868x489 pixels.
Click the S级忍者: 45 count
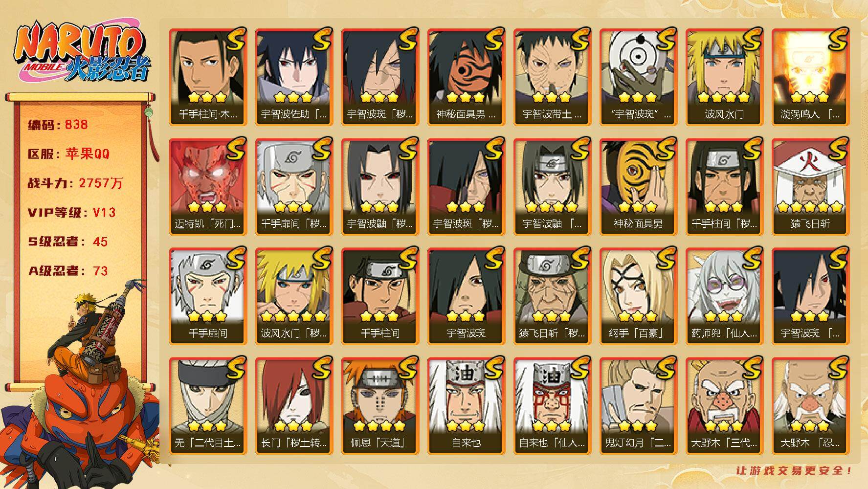(x=67, y=242)
